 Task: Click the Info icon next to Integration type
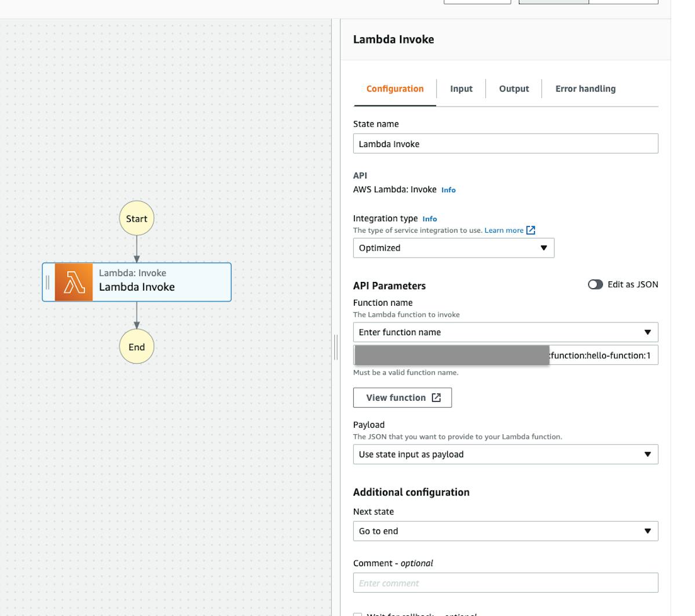pos(431,218)
